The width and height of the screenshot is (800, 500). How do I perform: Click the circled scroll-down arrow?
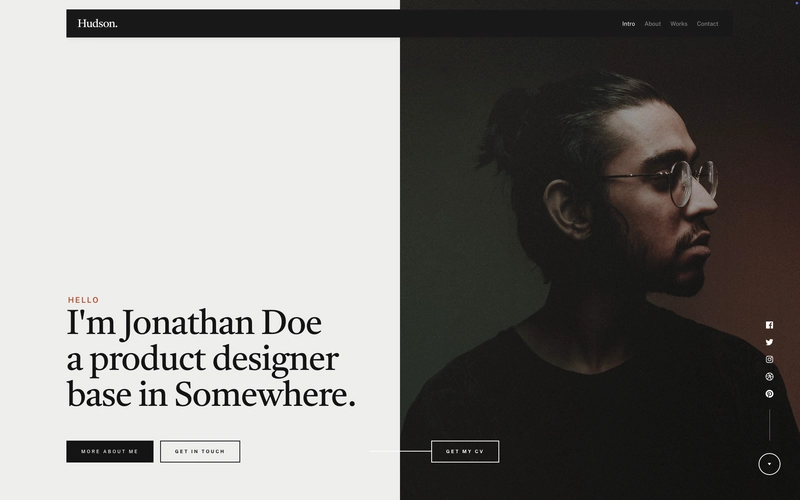point(769,464)
